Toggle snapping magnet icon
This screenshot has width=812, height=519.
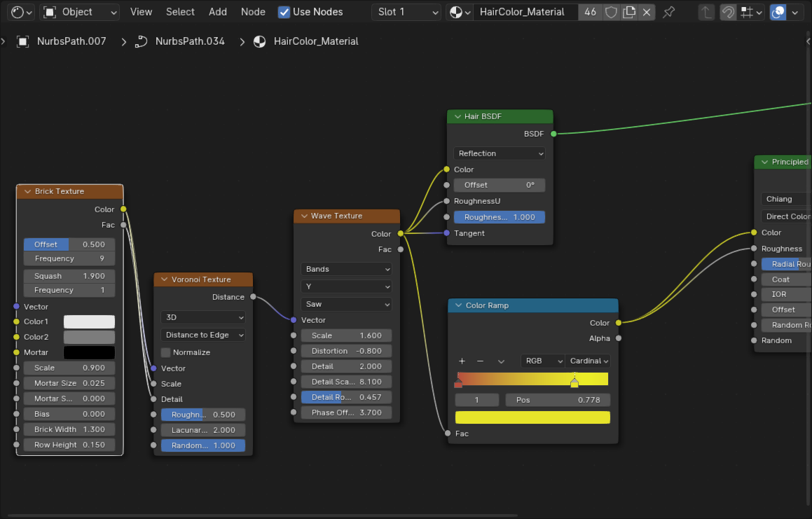point(728,12)
